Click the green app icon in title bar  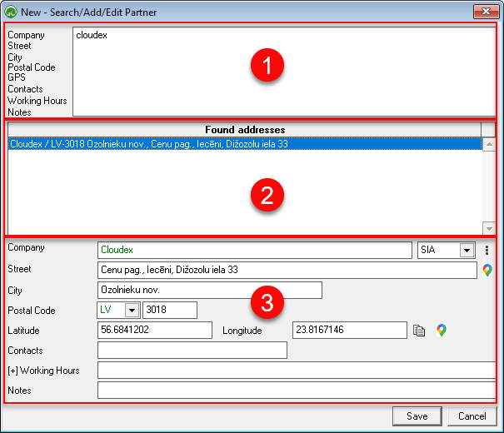point(11,12)
